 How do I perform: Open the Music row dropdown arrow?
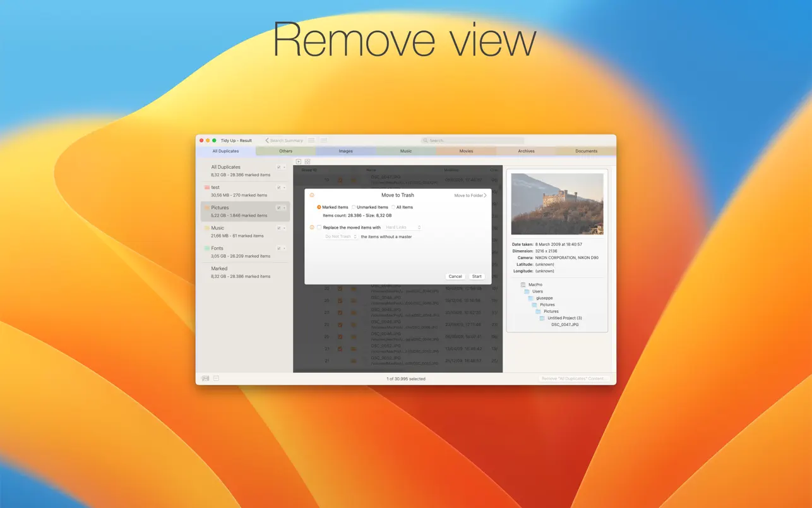[285, 228]
